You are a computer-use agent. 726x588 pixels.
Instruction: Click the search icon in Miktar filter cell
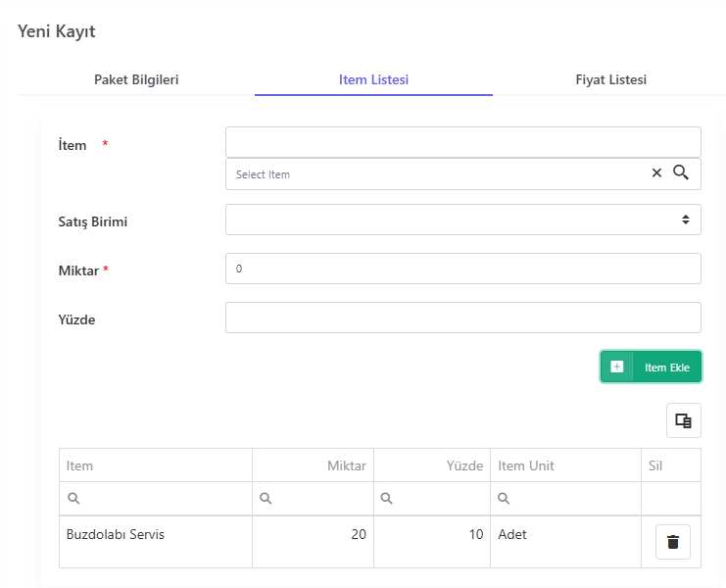pos(266,498)
